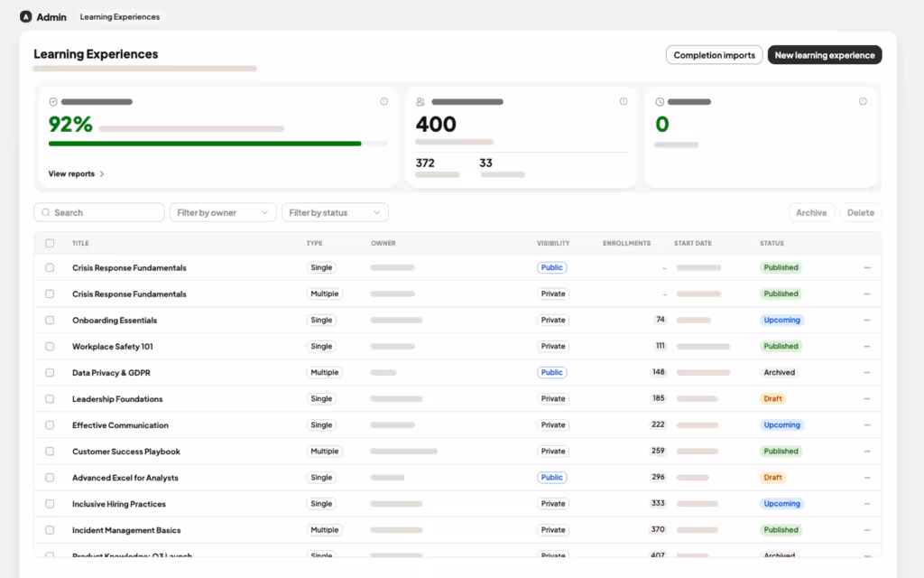Image resolution: width=924 pixels, height=578 pixels.
Task: Click enrollments value 222
Action: [x=658, y=424]
